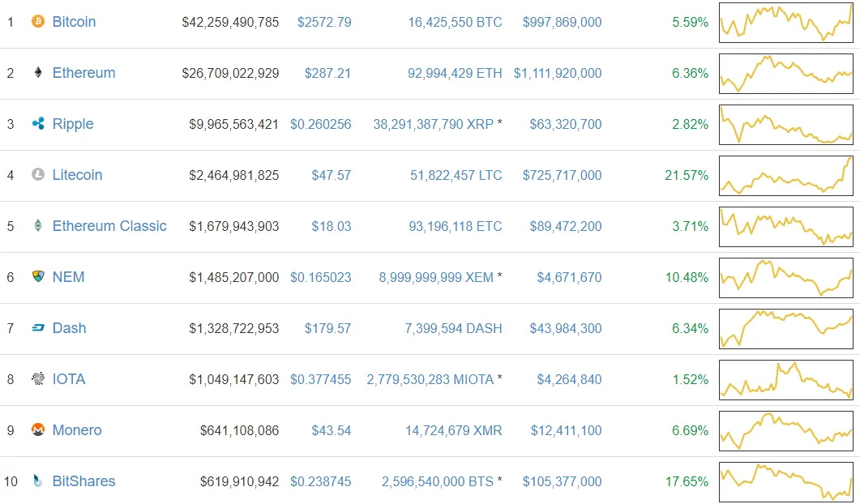The height and width of the screenshot is (504, 860).
Task: Click Bitcoin volume $997,869,000
Action: 563,22
